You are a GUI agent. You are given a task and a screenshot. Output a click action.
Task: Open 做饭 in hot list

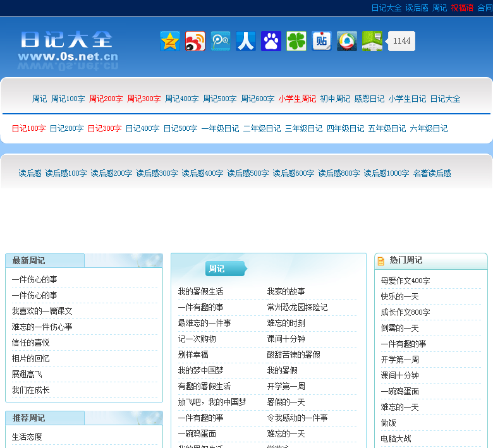(x=388, y=423)
